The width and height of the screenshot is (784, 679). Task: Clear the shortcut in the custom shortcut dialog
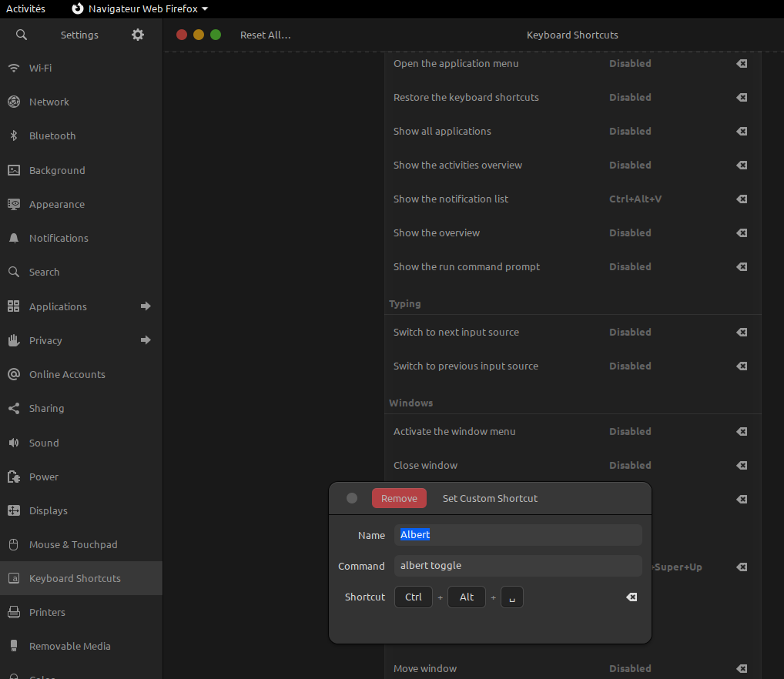[632, 597]
